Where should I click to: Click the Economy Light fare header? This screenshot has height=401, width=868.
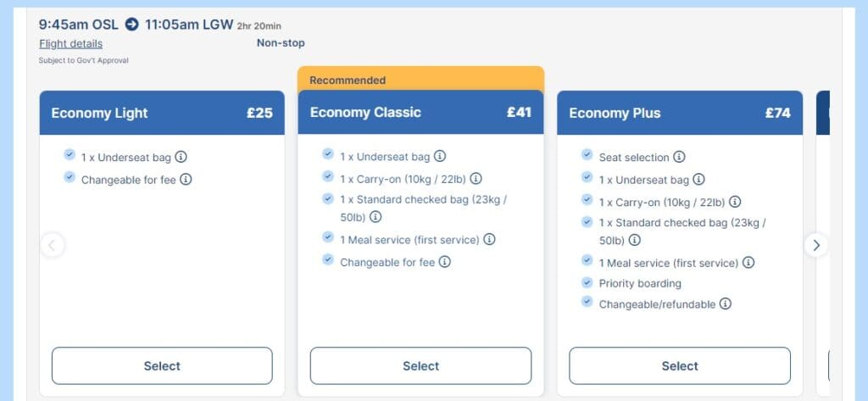[x=162, y=113]
